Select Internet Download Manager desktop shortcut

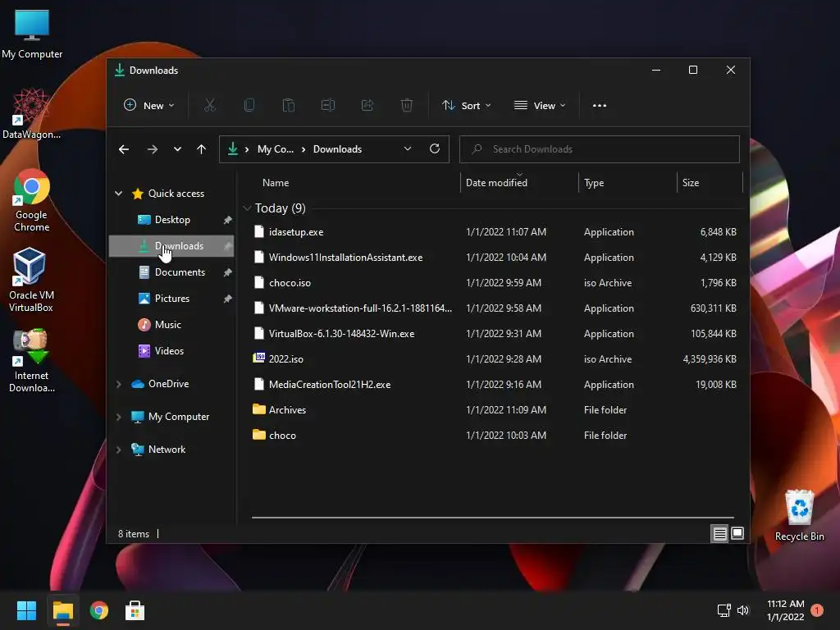point(32,361)
